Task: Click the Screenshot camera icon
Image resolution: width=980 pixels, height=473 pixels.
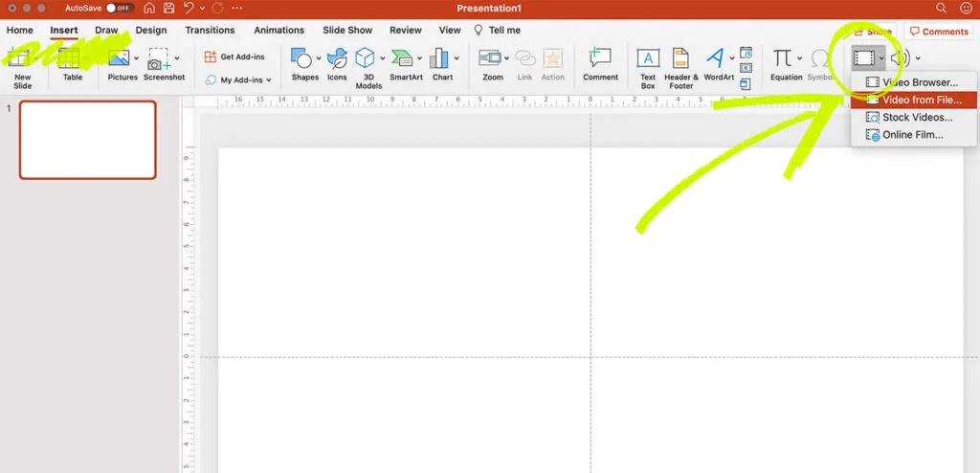Action: click(159, 58)
